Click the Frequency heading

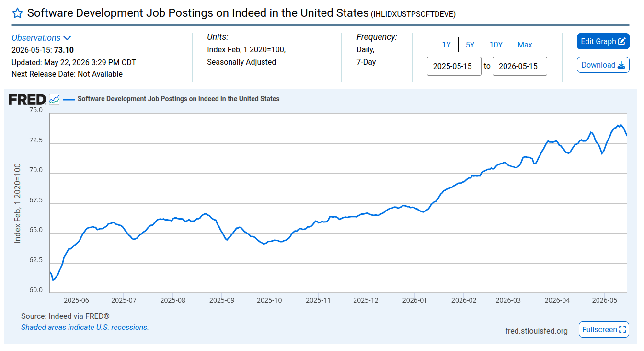pos(377,37)
